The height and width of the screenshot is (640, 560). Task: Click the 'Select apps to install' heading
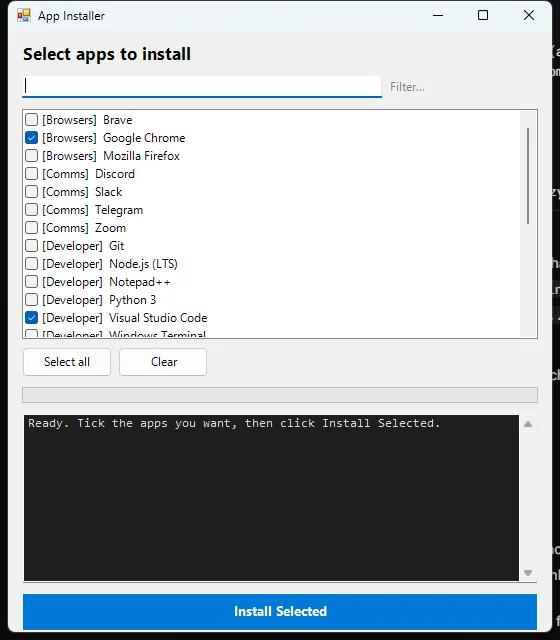coord(107,54)
